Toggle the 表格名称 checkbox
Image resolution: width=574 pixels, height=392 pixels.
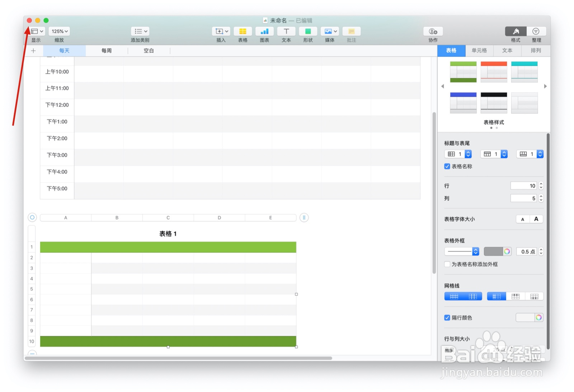(x=447, y=166)
